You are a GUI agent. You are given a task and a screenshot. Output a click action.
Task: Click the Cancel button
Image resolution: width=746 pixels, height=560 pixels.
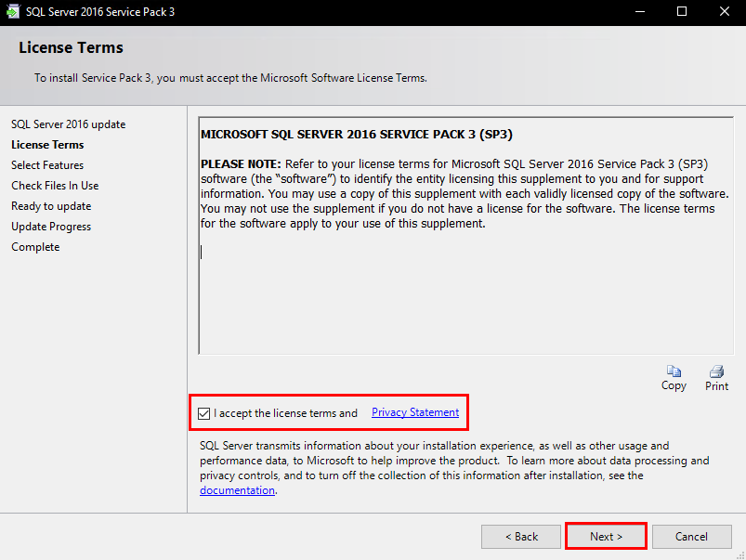click(691, 537)
